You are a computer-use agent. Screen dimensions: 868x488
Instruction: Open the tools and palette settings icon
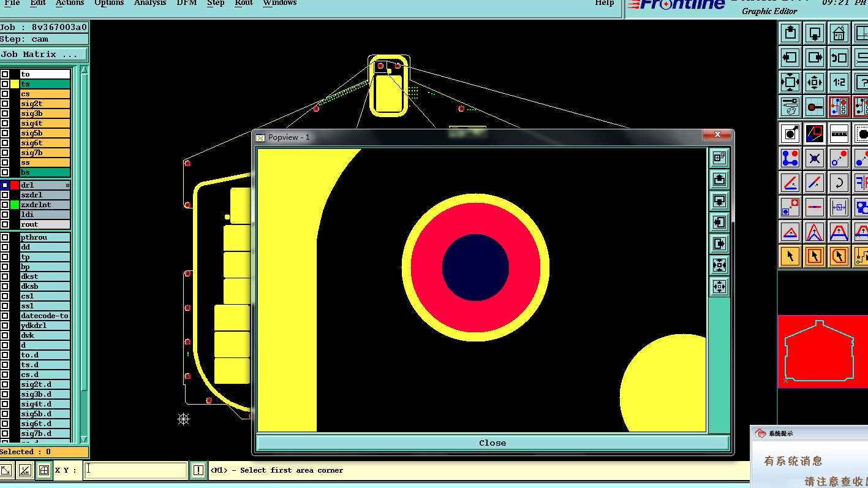(790, 107)
